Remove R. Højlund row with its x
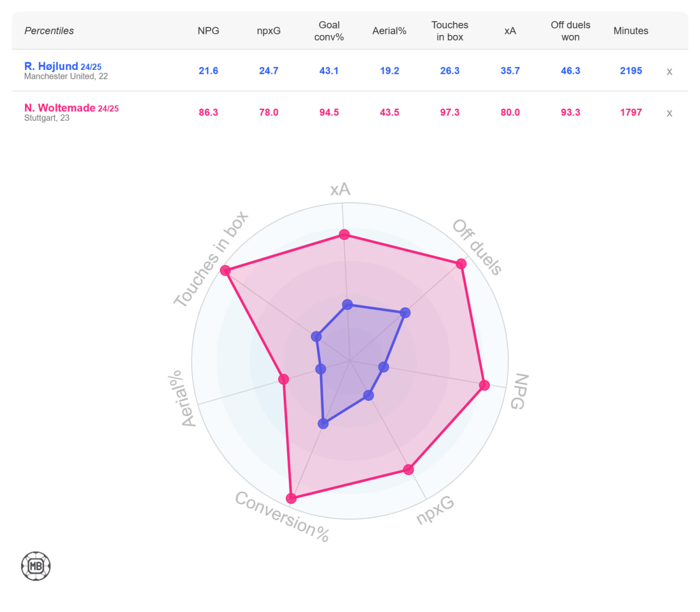700x612 pixels. [669, 72]
